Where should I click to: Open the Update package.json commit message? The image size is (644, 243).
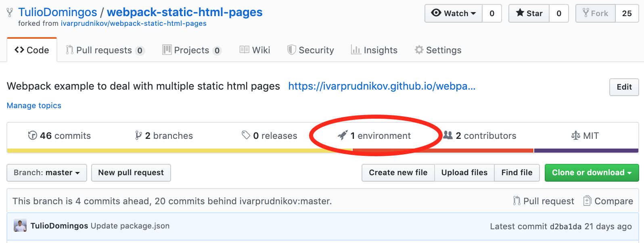[130, 226]
